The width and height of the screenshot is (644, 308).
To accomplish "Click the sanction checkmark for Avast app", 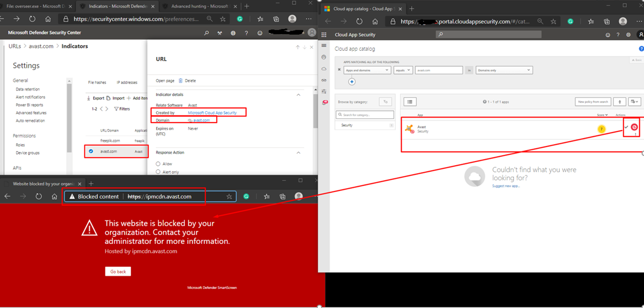I will (x=626, y=127).
